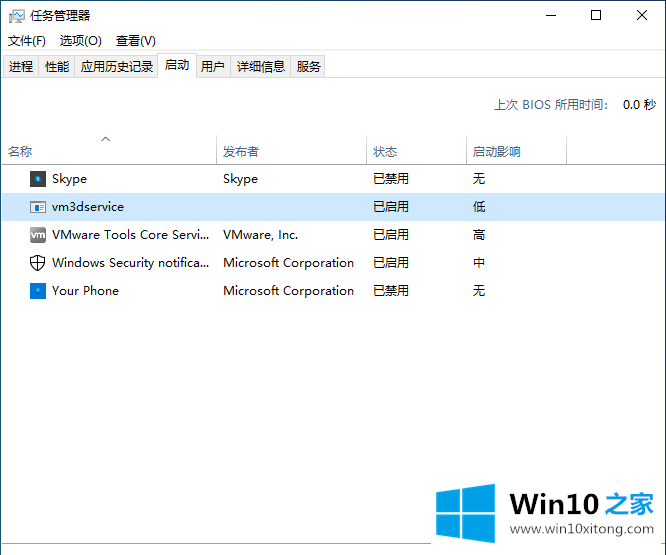
Task: Click 已禁用 status in Skype row
Action: click(x=391, y=179)
